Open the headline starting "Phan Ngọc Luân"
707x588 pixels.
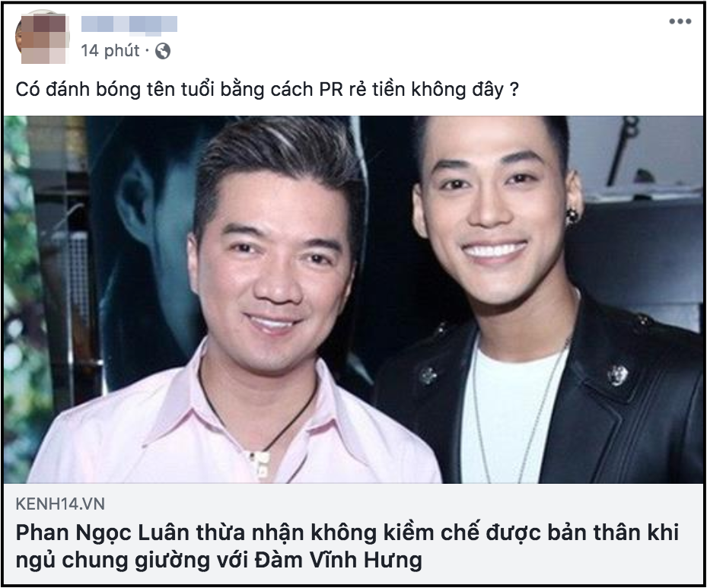click(x=347, y=546)
